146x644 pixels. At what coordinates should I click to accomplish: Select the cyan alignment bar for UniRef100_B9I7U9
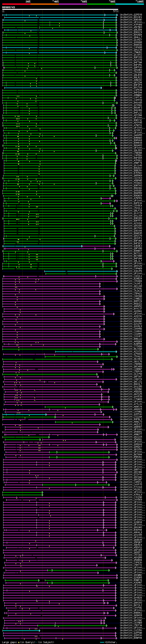pyautogui.click(x=53, y=88)
